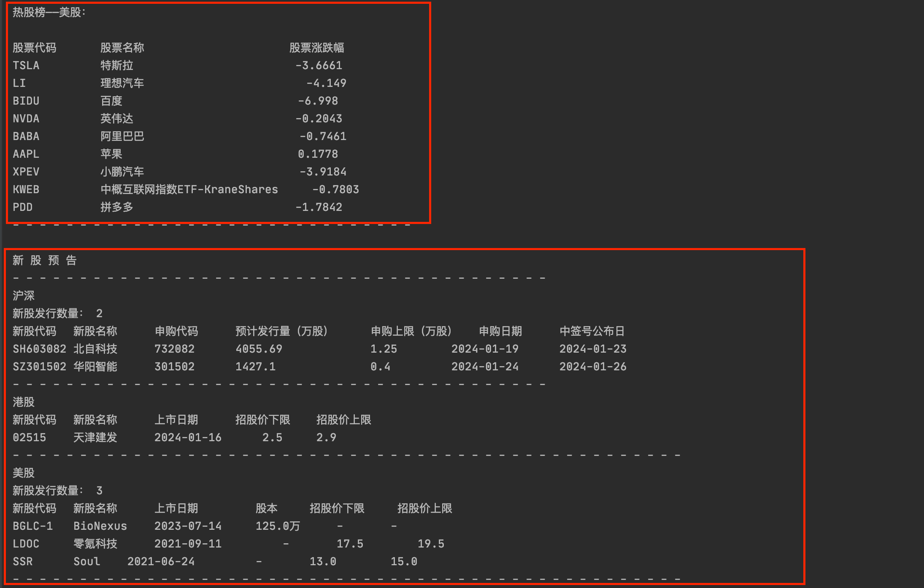Click the SH603082 new stock code
Screen dimensions: 924x588
(x=39, y=349)
